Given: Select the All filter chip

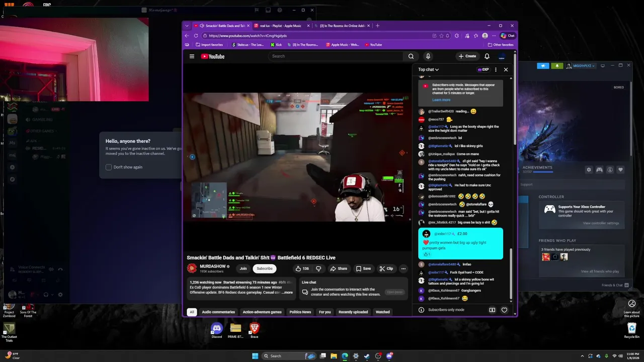Looking at the screenshot, I should 192,312.
